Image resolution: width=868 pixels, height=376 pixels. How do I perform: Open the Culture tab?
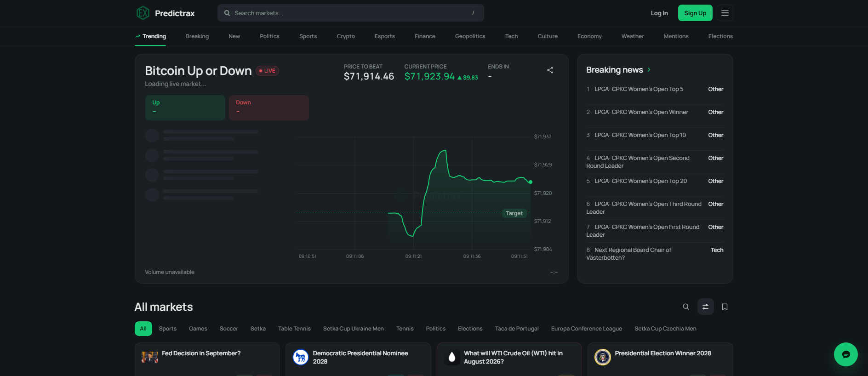pyautogui.click(x=548, y=36)
